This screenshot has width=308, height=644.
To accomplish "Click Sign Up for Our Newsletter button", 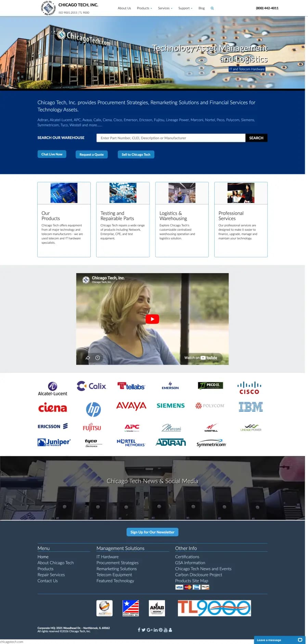I will [152, 532].
